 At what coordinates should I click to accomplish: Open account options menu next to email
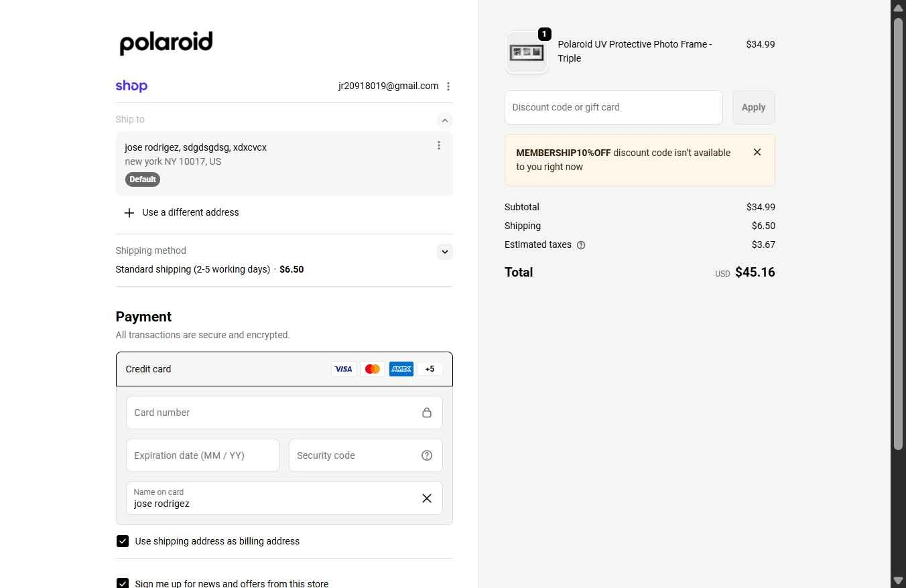(448, 86)
